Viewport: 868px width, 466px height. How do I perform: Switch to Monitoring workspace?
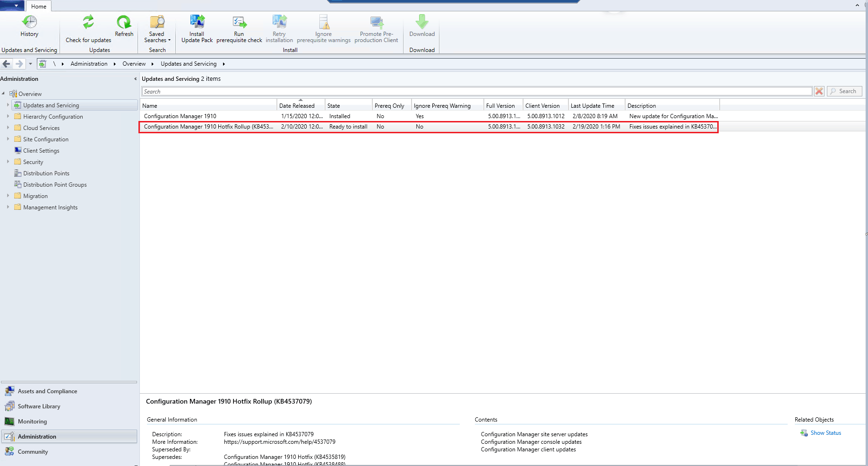[x=69, y=421]
